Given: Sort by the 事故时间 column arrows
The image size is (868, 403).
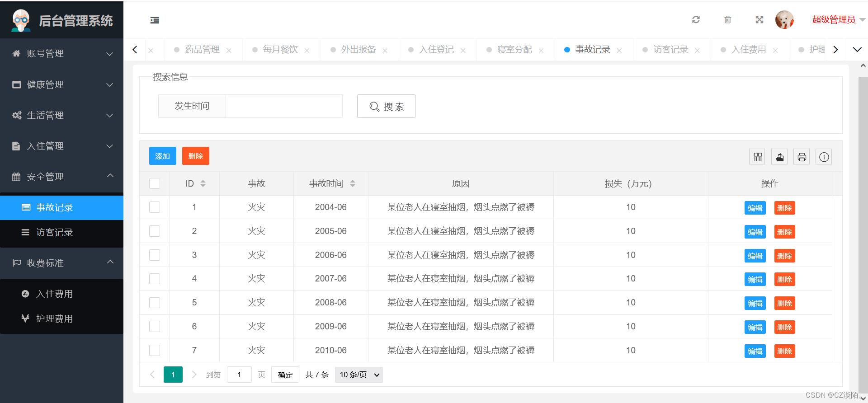Looking at the screenshot, I should click(x=353, y=183).
